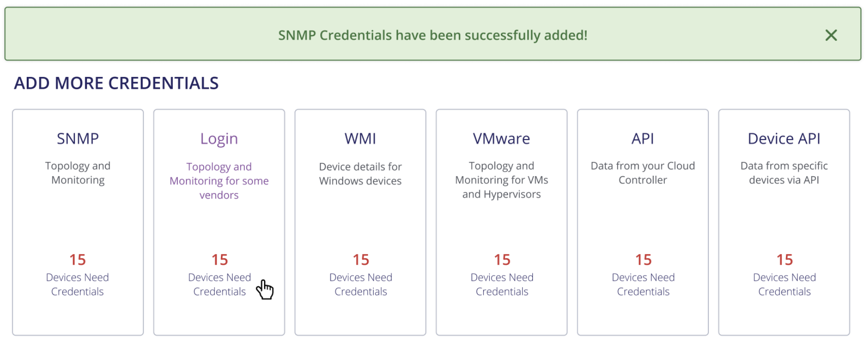Dismiss the SNMP success notification
Viewport: 868px width, 344px height.
pyautogui.click(x=831, y=35)
